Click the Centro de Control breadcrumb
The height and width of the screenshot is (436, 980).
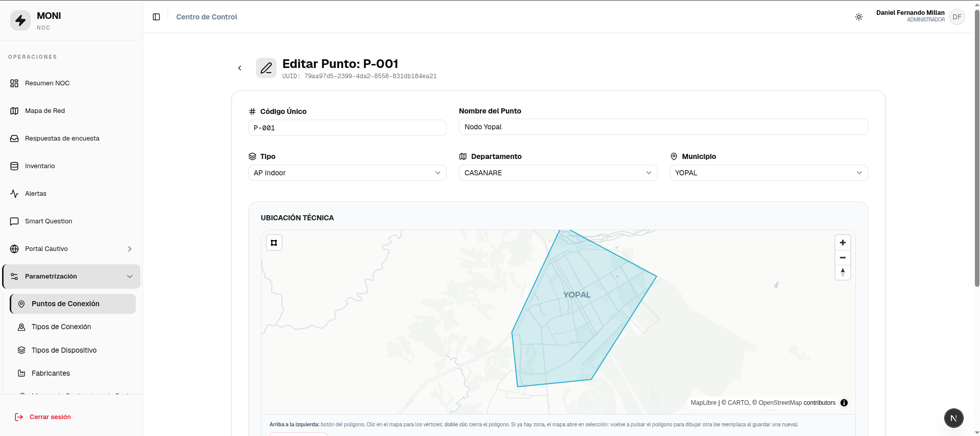pos(206,17)
